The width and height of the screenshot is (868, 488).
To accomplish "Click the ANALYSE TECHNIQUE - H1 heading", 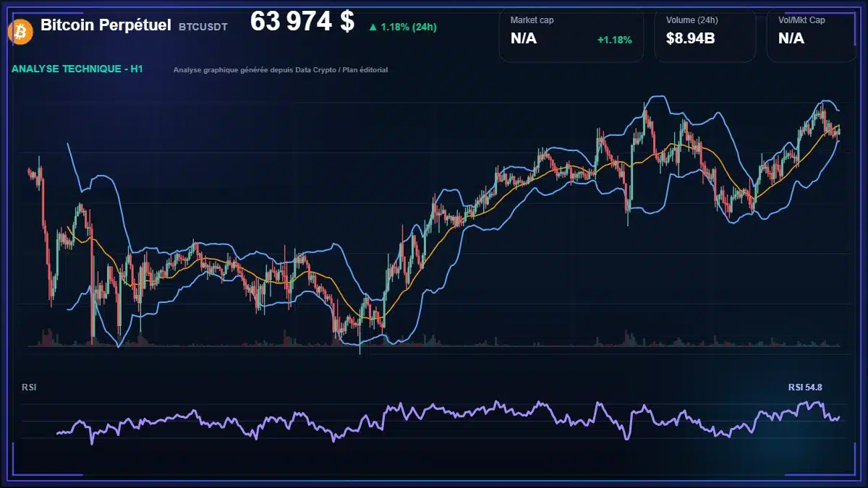I will pyautogui.click(x=77, y=69).
